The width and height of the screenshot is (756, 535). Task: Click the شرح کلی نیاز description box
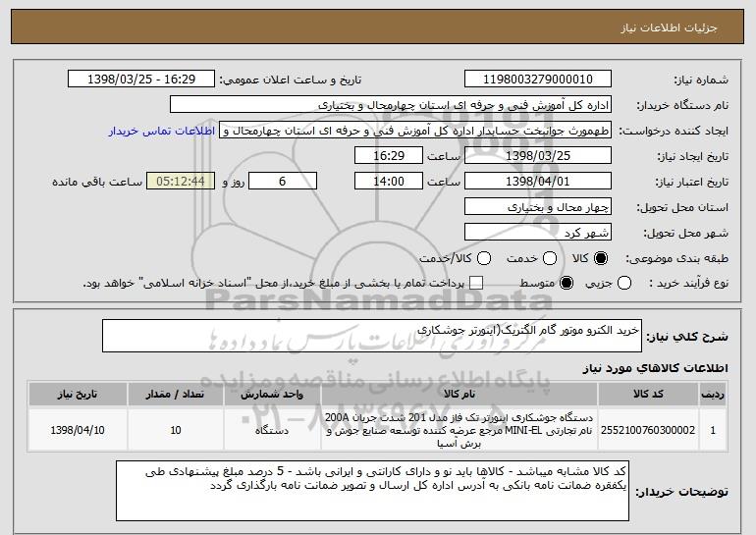(x=372, y=336)
